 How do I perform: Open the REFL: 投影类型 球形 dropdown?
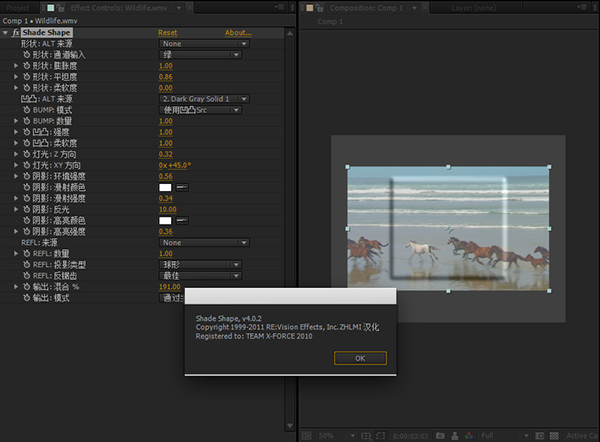coord(201,265)
